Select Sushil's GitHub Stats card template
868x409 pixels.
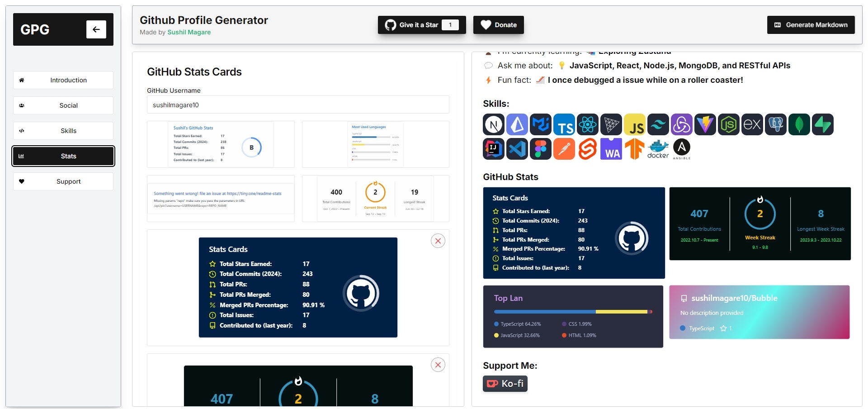221,144
